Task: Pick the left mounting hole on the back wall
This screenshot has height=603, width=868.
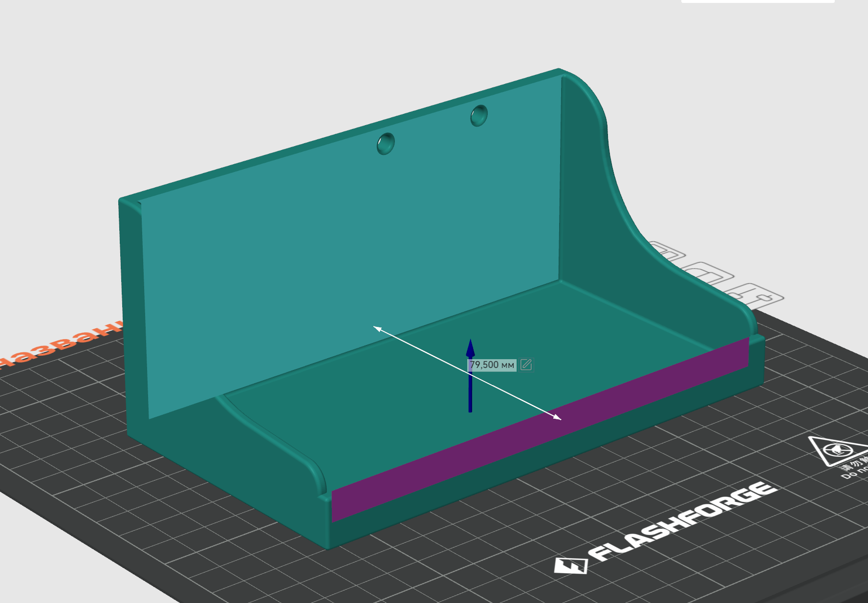Action: click(x=386, y=144)
